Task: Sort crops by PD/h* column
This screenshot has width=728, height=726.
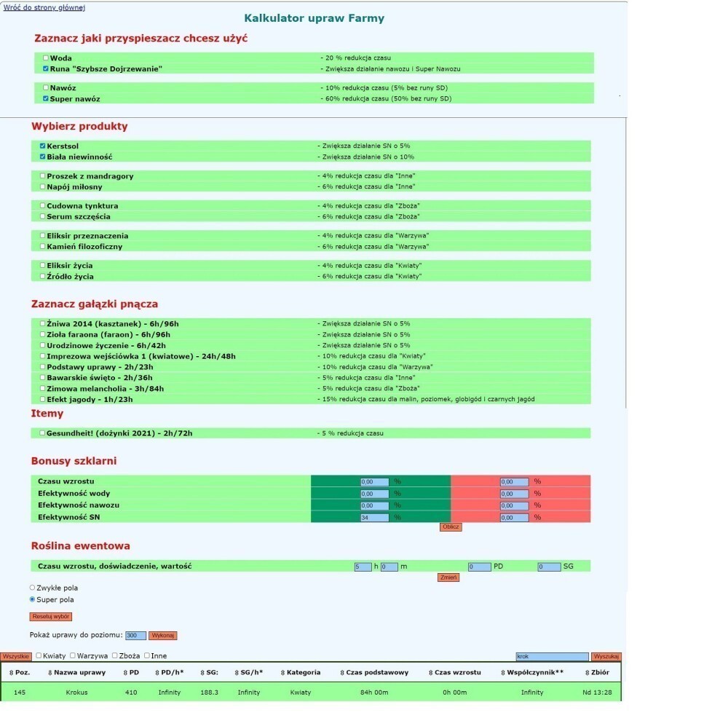Action: click(171, 672)
